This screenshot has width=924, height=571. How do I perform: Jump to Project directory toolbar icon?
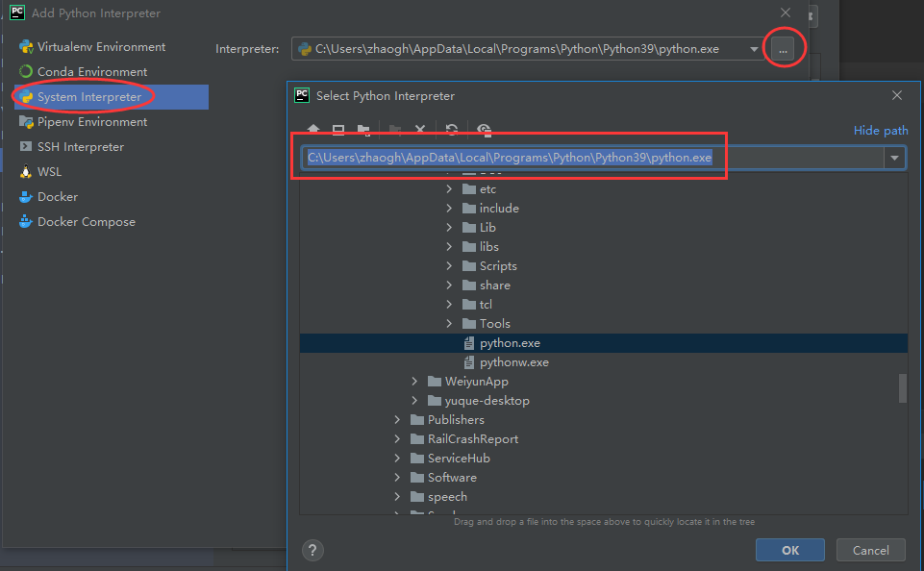[363, 130]
